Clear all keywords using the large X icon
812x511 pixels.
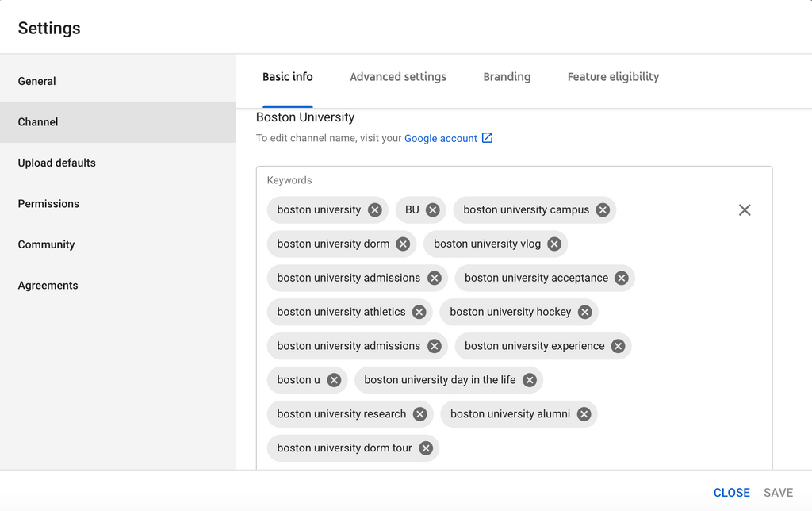coord(744,209)
